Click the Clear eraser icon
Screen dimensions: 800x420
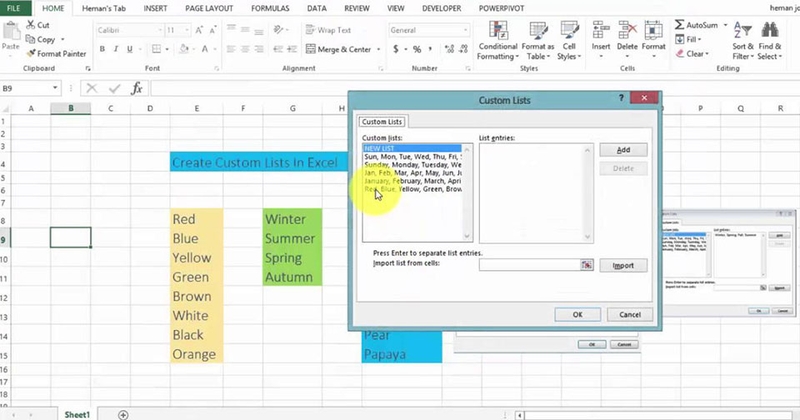pos(680,54)
